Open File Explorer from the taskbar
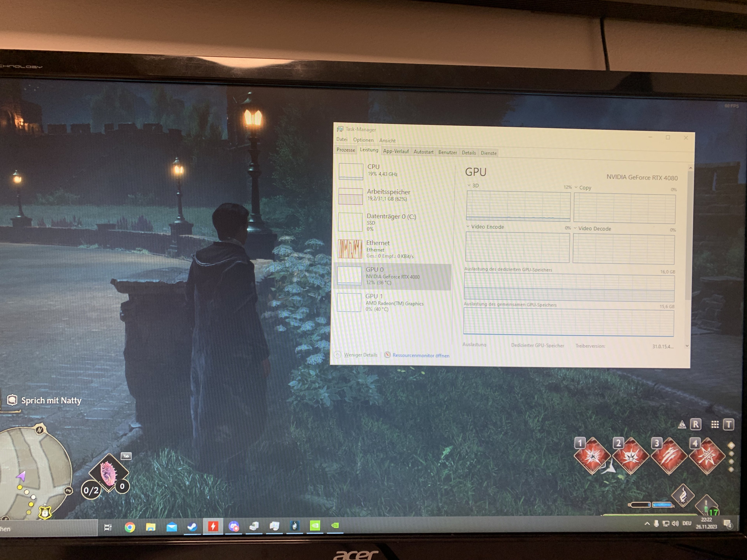The image size is (747, 560). (x=151, y=527)
